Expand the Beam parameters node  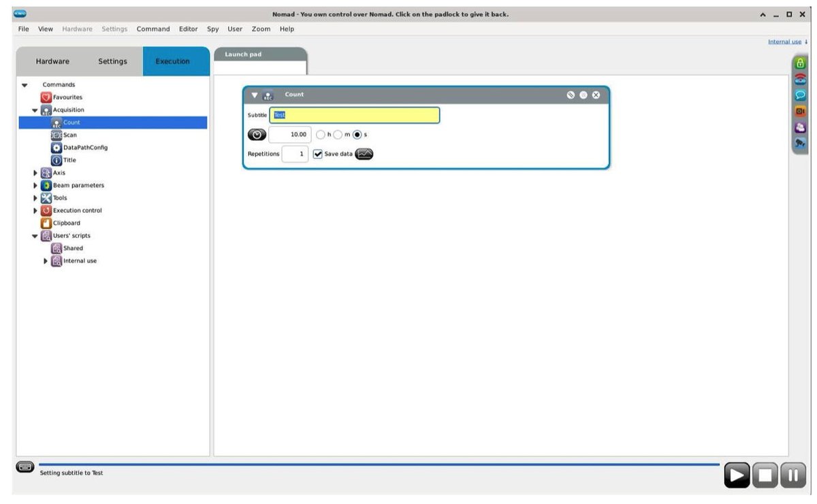pos(35,186)
